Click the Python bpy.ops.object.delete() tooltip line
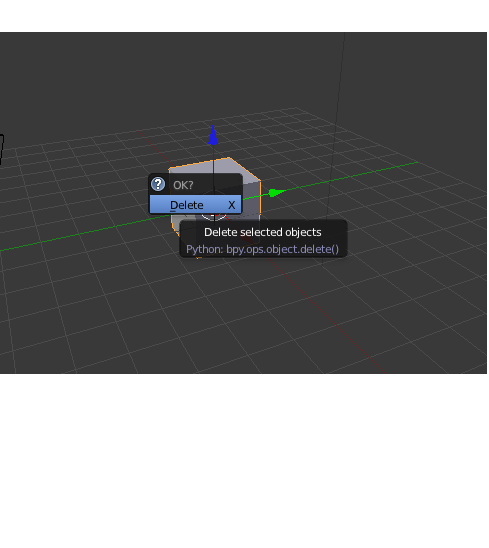Image resolution: width=489 pixels, height=548 pixels. (x=263, y=249)
